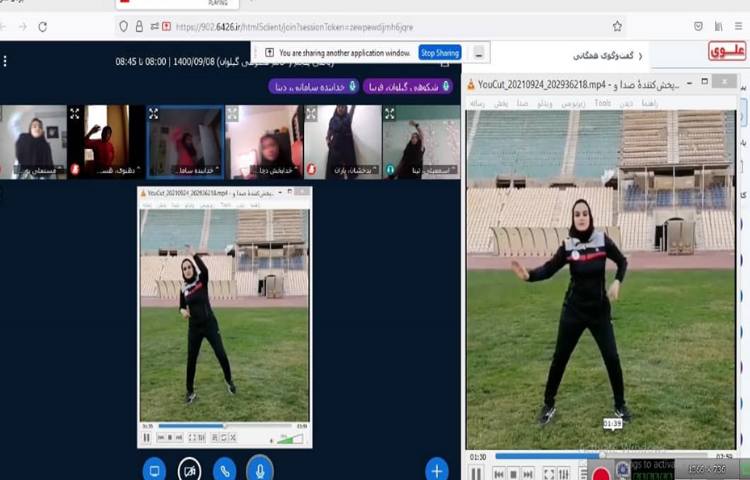750x480 pixels.
Task: Expand the blue-highlighted webcam tile to fullscreen
Action: tap(154, 113)
